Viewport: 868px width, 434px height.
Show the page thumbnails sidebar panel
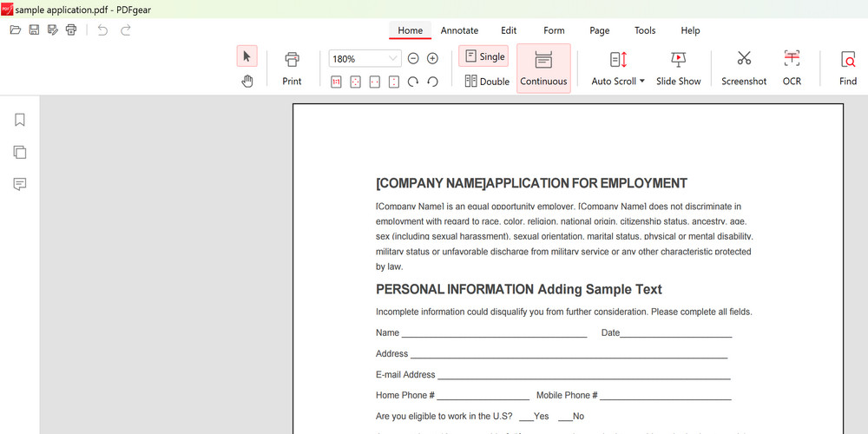20,152
